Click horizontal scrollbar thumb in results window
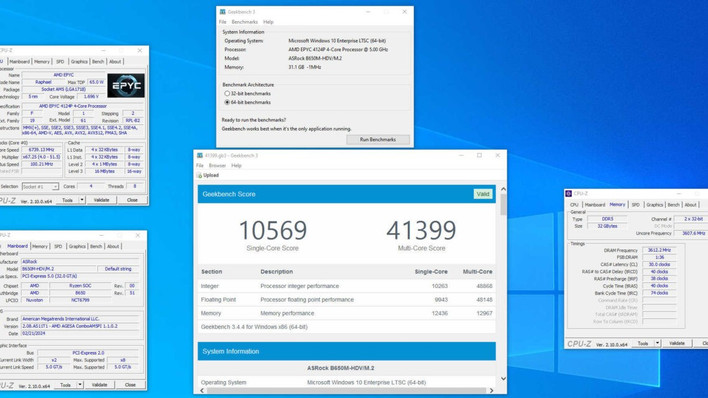Viewport: 708px width, 398px height. click(x=346, y=390)
